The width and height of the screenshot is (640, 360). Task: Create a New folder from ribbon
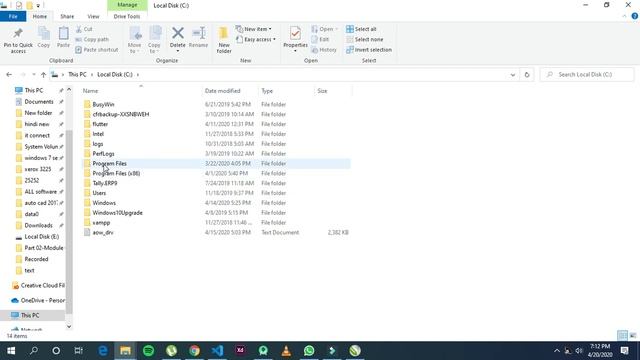tap(224, 40)
